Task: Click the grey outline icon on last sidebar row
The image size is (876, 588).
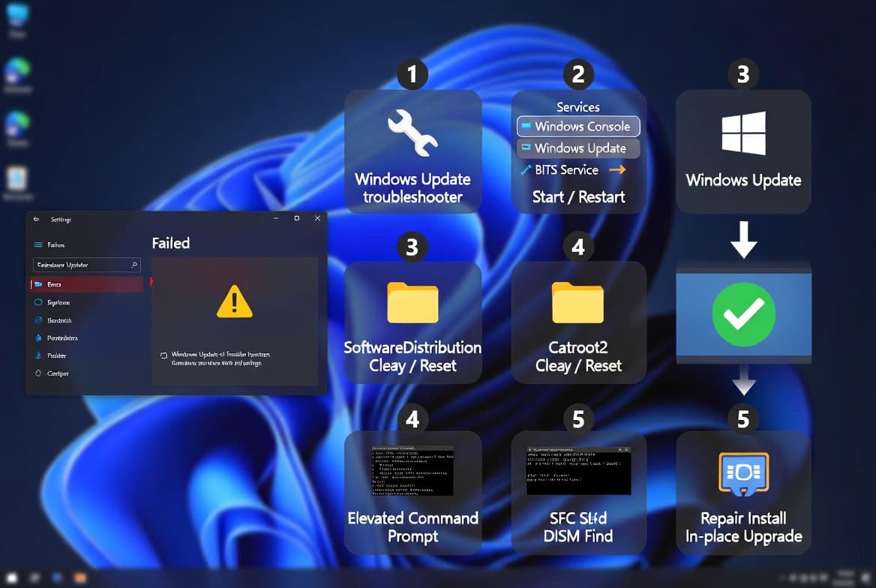Action: click(x=38, y=373)
